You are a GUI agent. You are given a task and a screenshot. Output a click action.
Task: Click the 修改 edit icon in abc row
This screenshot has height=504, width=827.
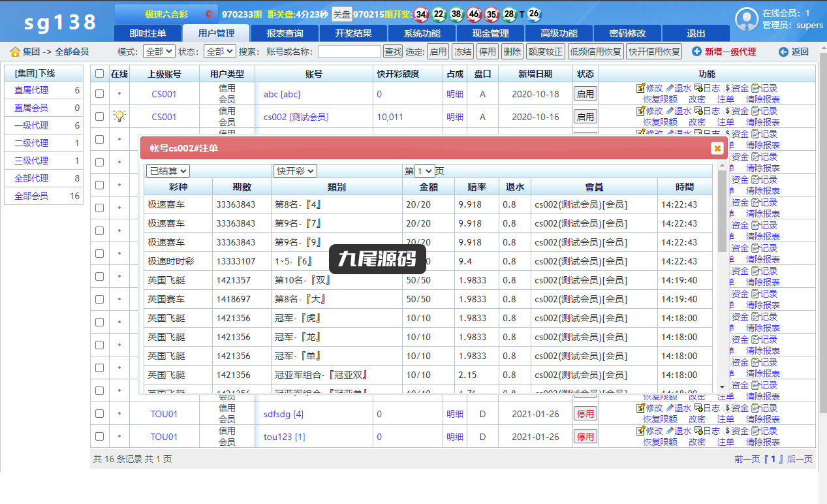pyautogui.click(x=640, y=87)
